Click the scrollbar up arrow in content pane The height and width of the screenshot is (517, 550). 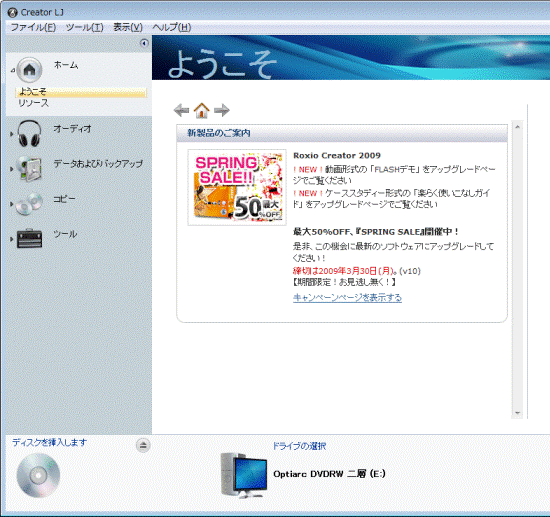(517, 127)
